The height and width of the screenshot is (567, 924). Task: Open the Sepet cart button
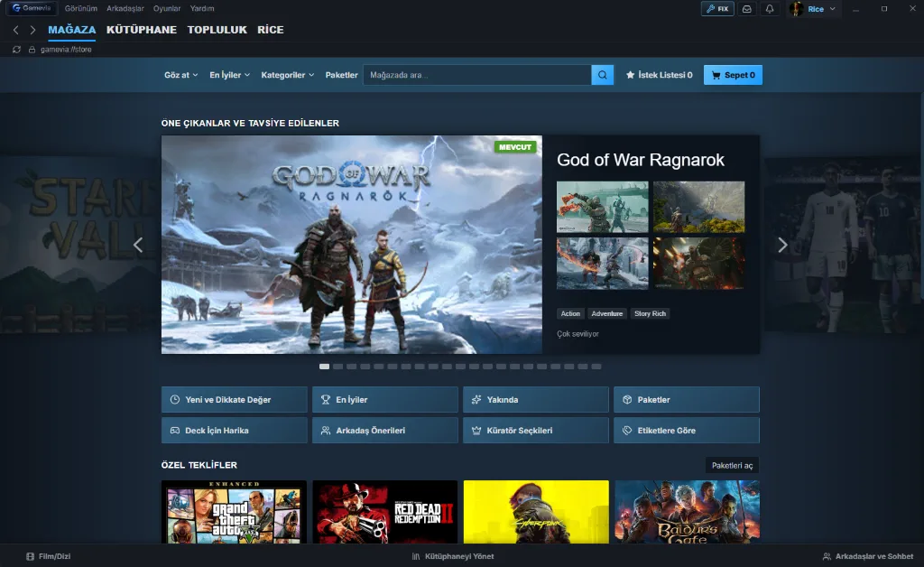733,75
